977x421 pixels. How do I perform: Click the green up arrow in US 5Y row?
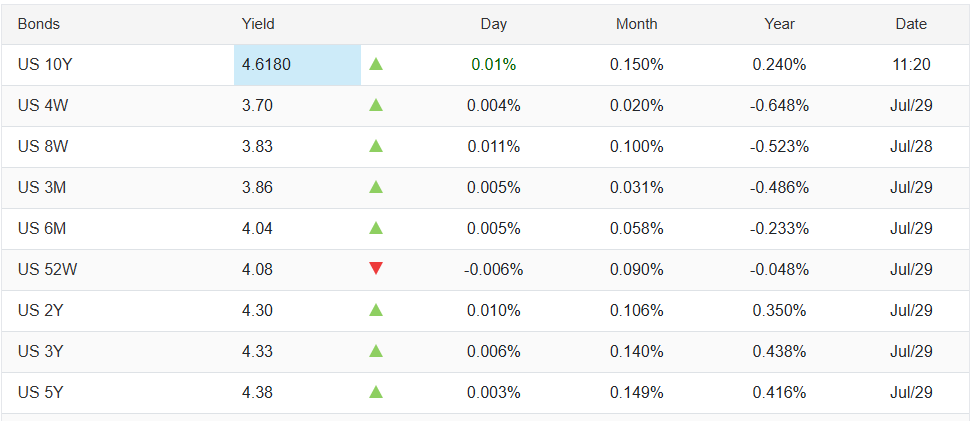[376, 392]
